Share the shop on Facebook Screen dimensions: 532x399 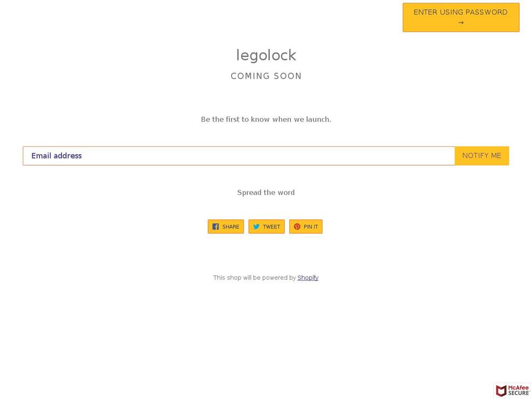pos(226,227)
